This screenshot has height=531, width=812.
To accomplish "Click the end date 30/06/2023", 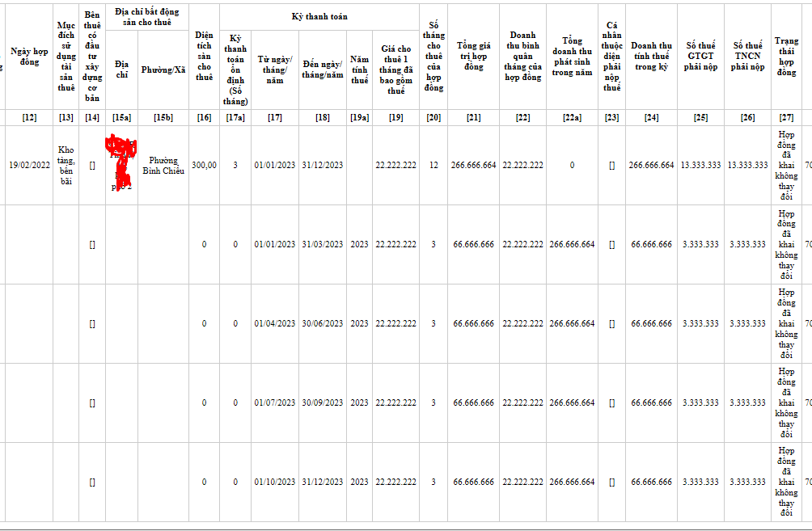I will [322, 323].
